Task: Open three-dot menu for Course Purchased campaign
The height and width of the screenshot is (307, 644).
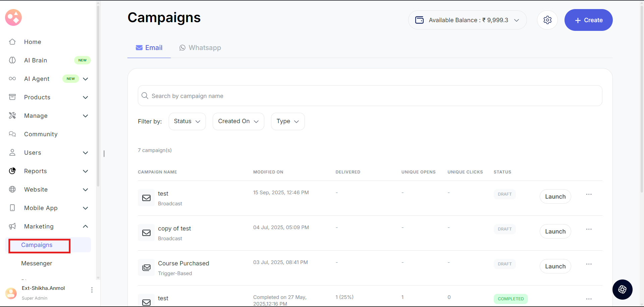Action: pyautogui.click(x=589, y=264)
